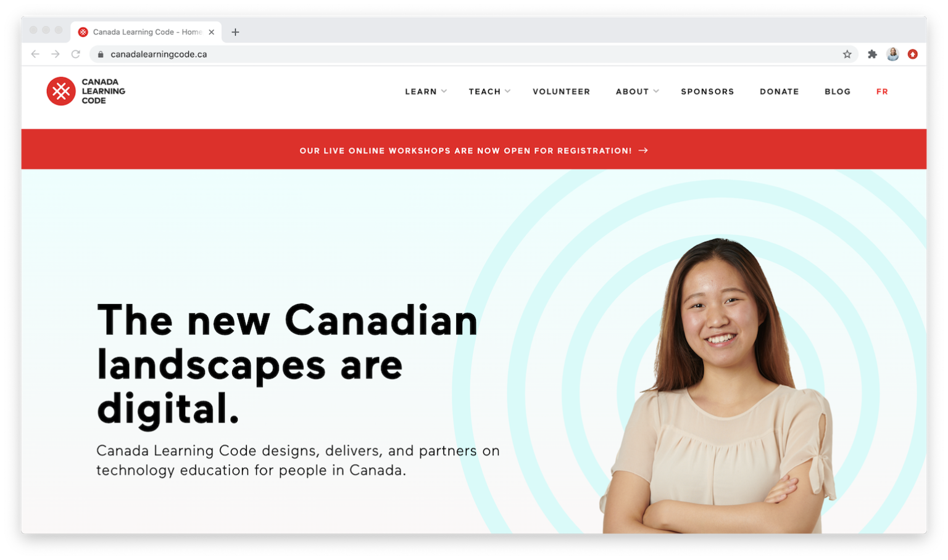Viewport: 948px width, 560px height.
Task: Click the Canada Learning Code logo
Action: coord(85,91)
